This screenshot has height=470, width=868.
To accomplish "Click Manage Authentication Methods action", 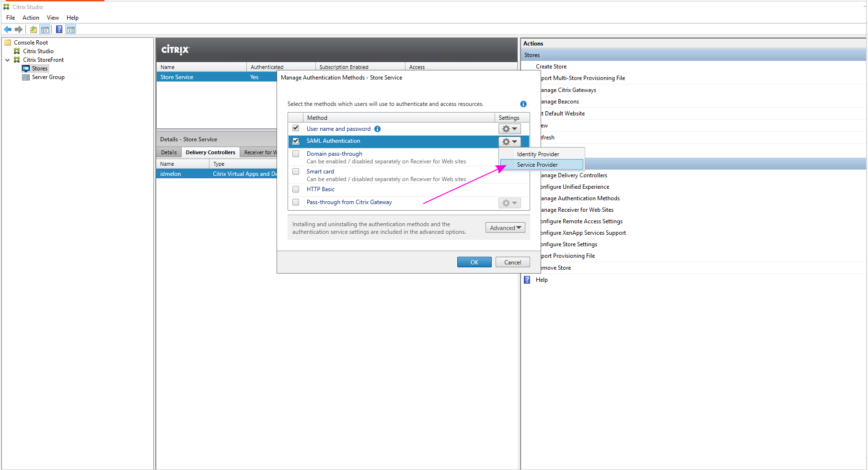I will point(580,198).
